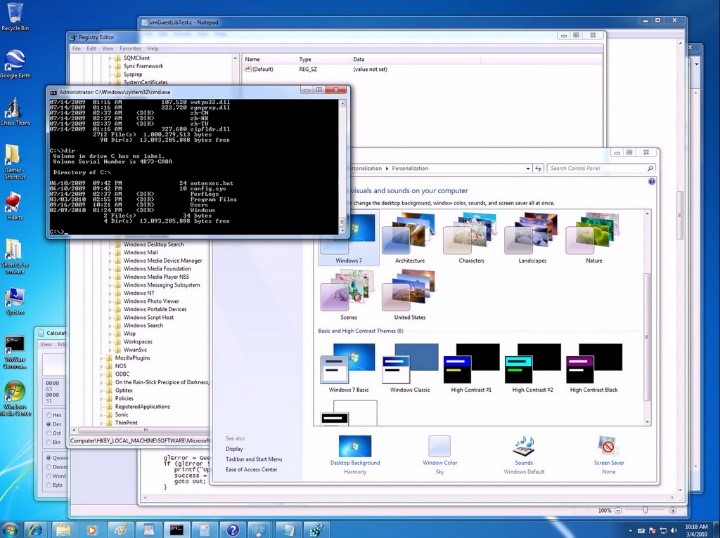Open View menu in Calculator
This screenshot has height=538, width=720.
click(x=46, y=344)
